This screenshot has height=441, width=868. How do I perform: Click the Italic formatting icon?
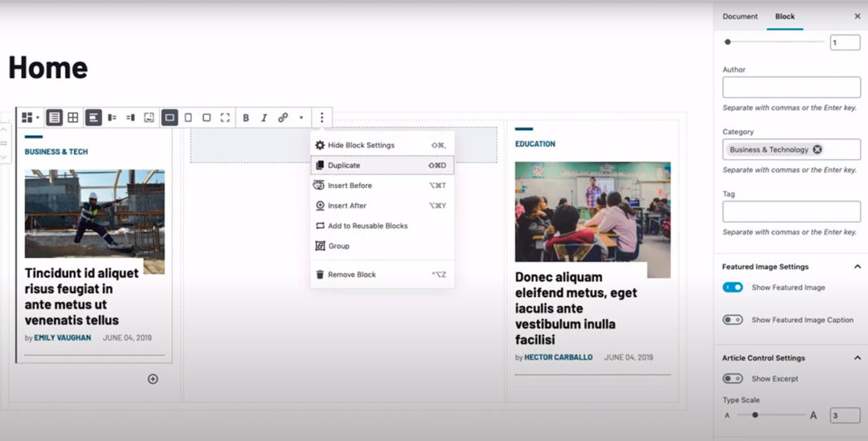tap(264, 118)
